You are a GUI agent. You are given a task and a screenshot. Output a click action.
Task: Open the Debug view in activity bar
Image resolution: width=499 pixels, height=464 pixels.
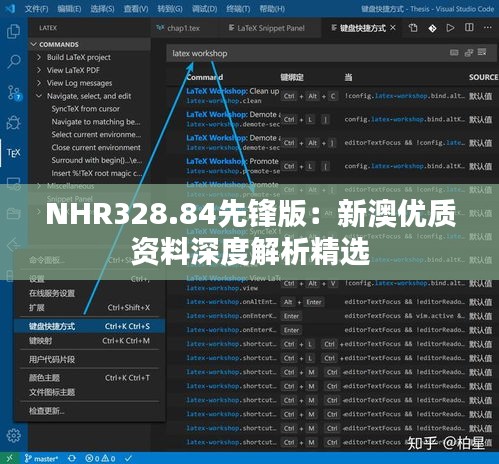pyautogui.click(x=13, y=123)
